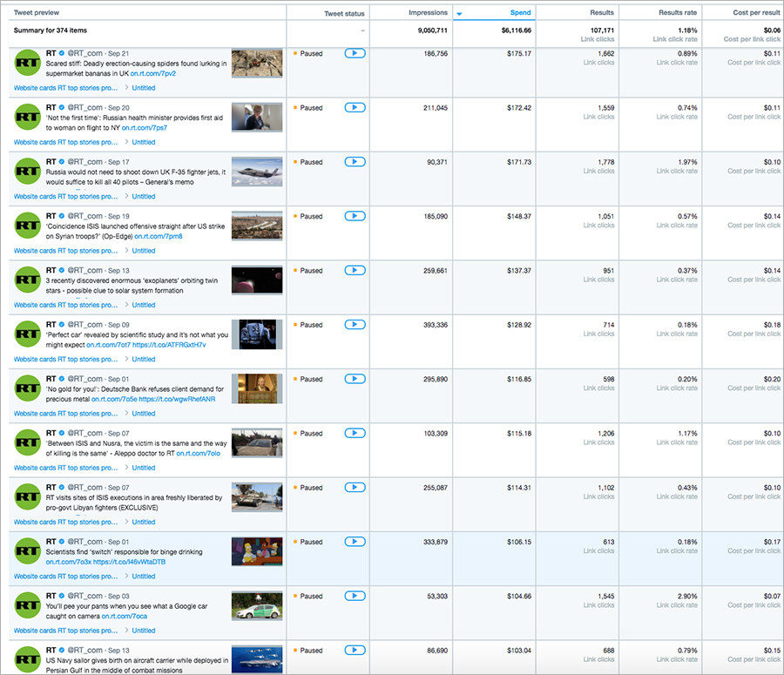The width and height of the screenshot is (784, 675).
Task: Click the @RT_com handle on Sep 17 tweet
Action: point(85,161)
